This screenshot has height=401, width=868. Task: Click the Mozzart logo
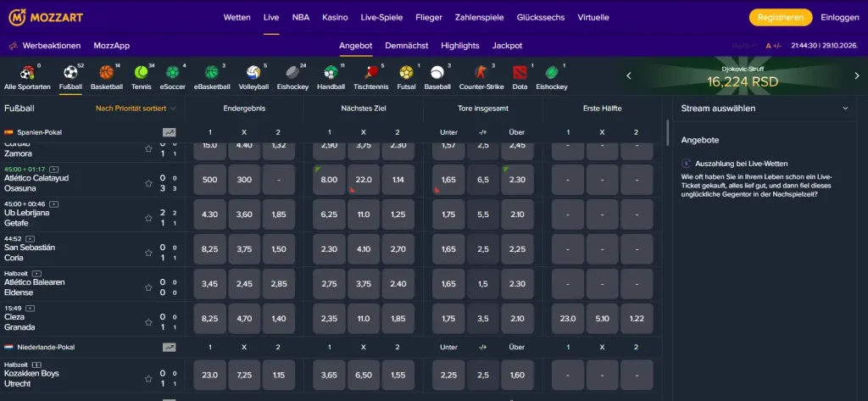46,17
